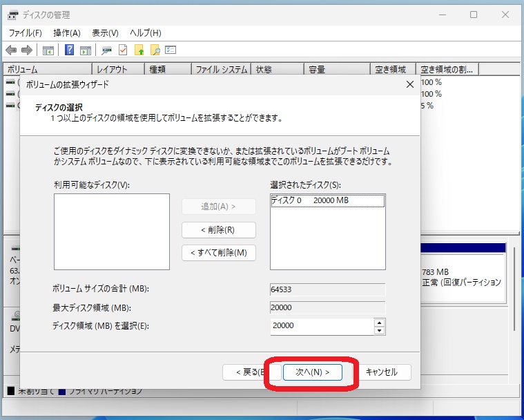The width and height of the screenshot is (524, 420).
Task: Open Help with the blue question mark icon
Action: (69, 50)
